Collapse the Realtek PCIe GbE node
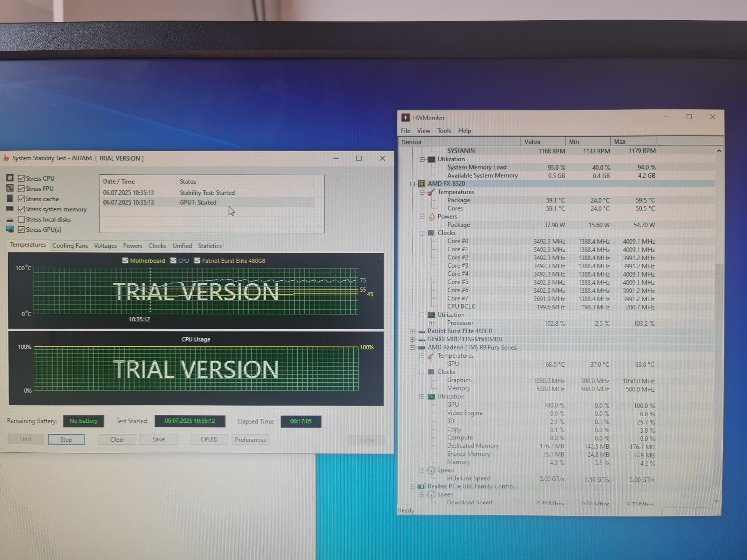The width and height of the screenshot is (747, 560). 412,486
